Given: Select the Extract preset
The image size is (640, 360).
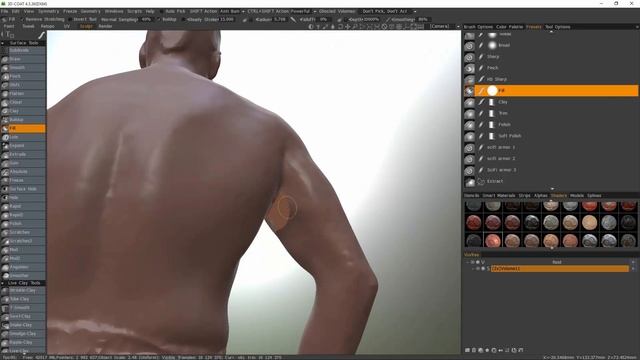Looking at the screenshot, I should pyautogui.click(x=551, y=181).
